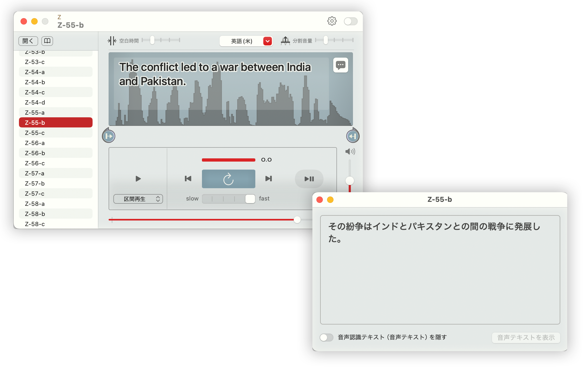Click the 分割音量 split volume icon
Screen dimensions: 588x373
point(285,41)
